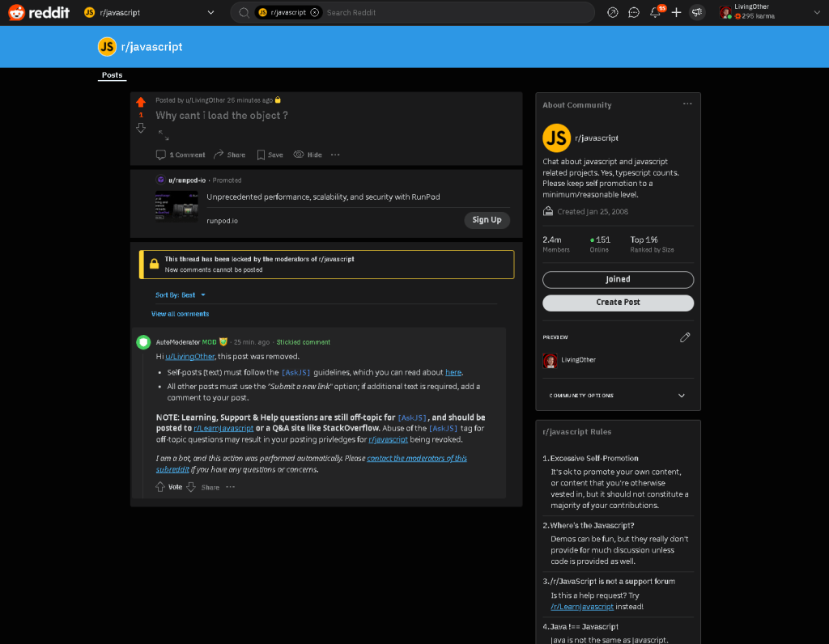Click the Top 1% Ranked by Size stat
The width and height of the screenshot is (829, 644).
pos(652,244)
